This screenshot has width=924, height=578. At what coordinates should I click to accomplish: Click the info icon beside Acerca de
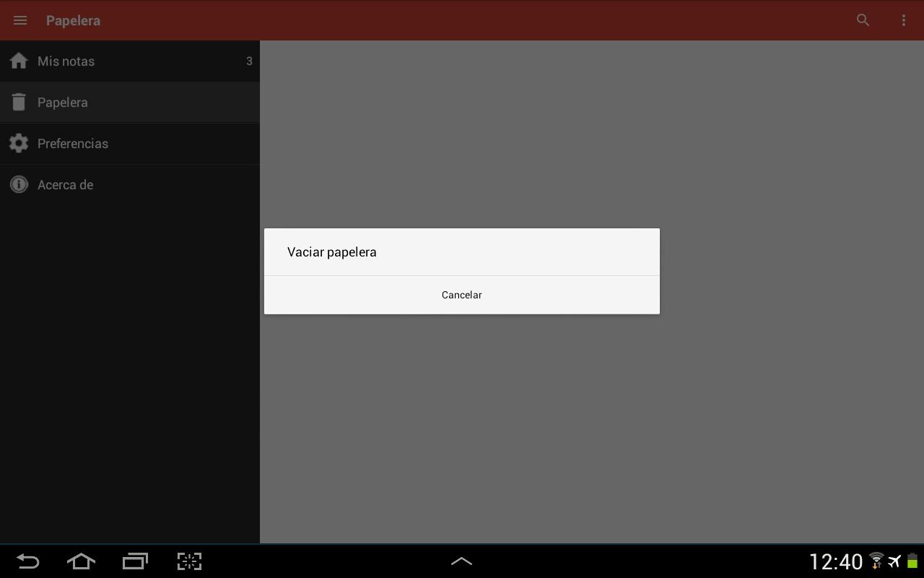tap(19, 184)
